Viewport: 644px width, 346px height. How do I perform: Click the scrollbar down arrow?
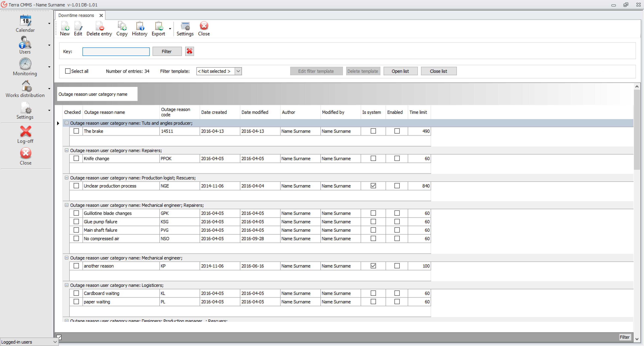tap(637, 339)
